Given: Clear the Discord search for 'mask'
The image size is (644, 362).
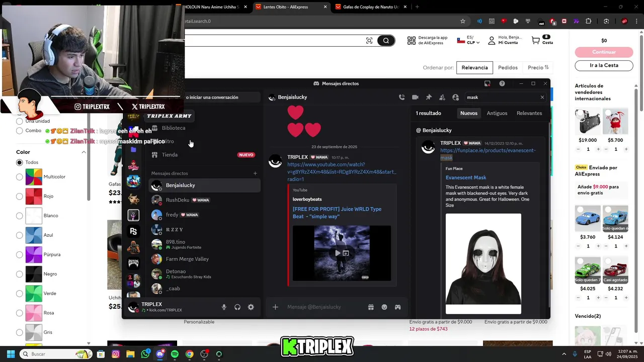Looking at the screenshot, I should pyautogui.click(x=542, y=97).
